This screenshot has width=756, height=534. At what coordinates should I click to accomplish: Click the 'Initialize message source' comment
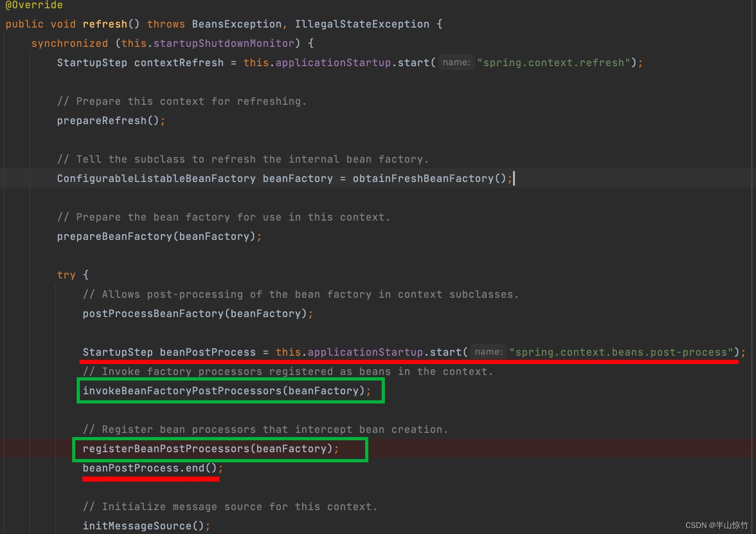[x=230, y=506]
